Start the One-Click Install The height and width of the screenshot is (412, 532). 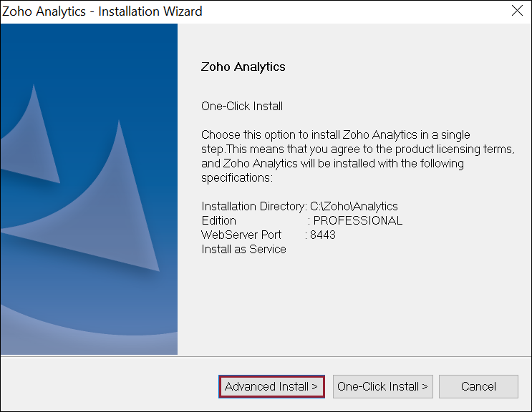pos(382,386)
